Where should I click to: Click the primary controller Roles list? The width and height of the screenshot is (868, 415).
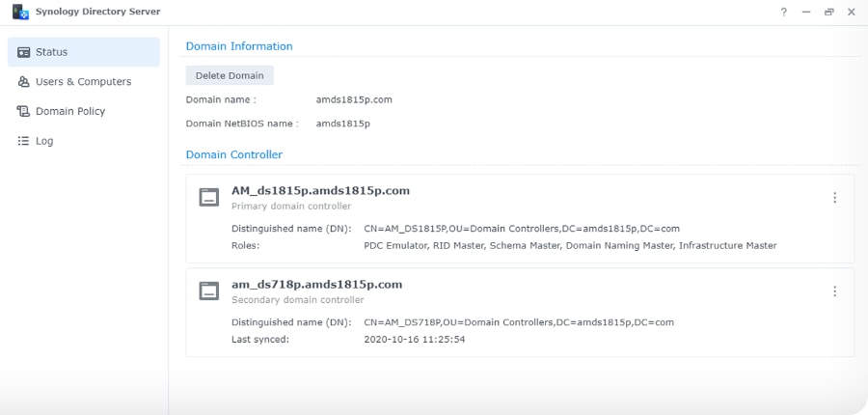570,246
